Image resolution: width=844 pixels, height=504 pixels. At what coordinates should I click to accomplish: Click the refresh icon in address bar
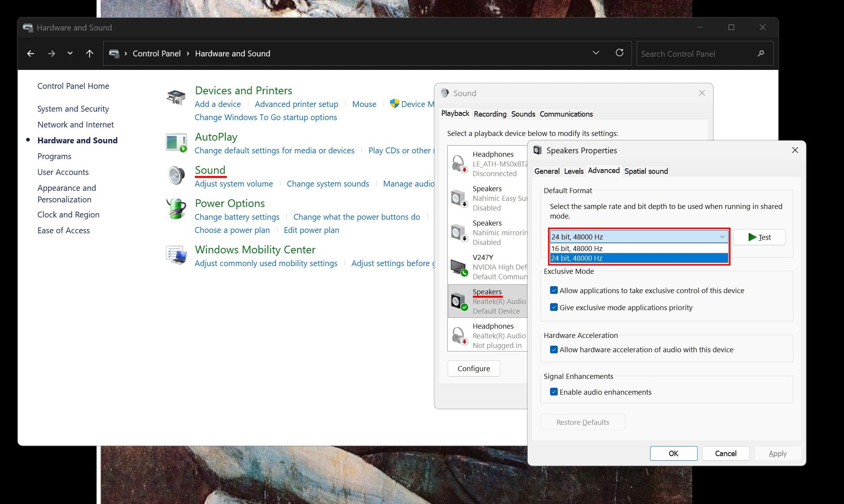(x=619, y=53)
